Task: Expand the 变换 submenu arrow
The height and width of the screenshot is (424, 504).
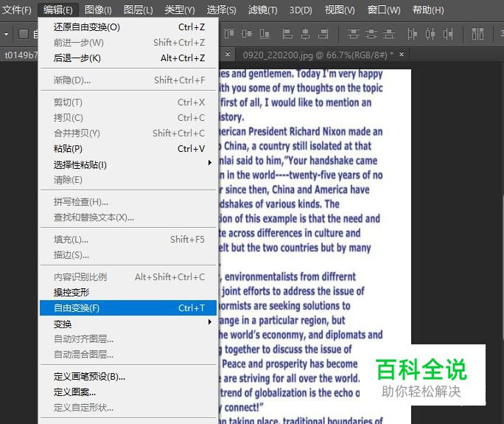Action: (209, 323)
